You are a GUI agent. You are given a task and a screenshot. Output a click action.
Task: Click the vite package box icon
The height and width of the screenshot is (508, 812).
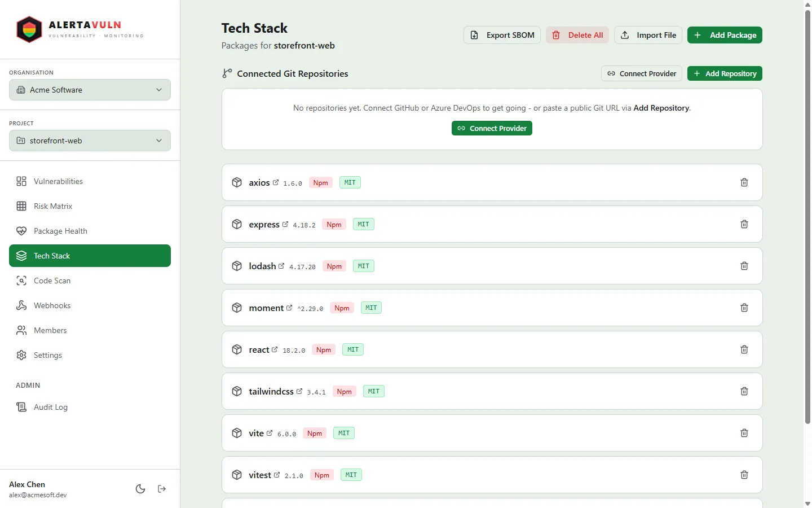(x=237, y=433)
